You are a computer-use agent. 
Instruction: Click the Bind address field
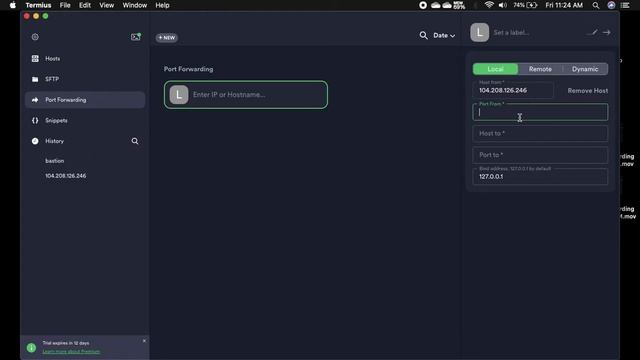click(540, 176)
